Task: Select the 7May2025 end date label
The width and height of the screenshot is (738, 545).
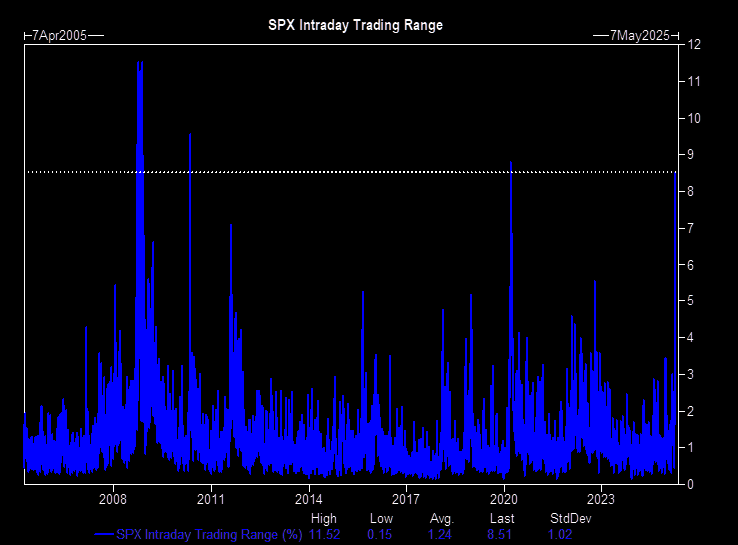Action: tap(642, 35)
